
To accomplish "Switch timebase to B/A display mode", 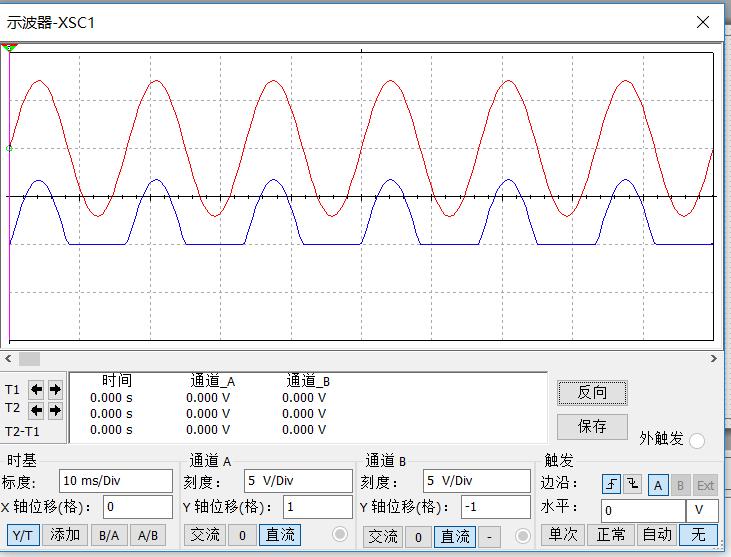I will (x=108, y=535).
